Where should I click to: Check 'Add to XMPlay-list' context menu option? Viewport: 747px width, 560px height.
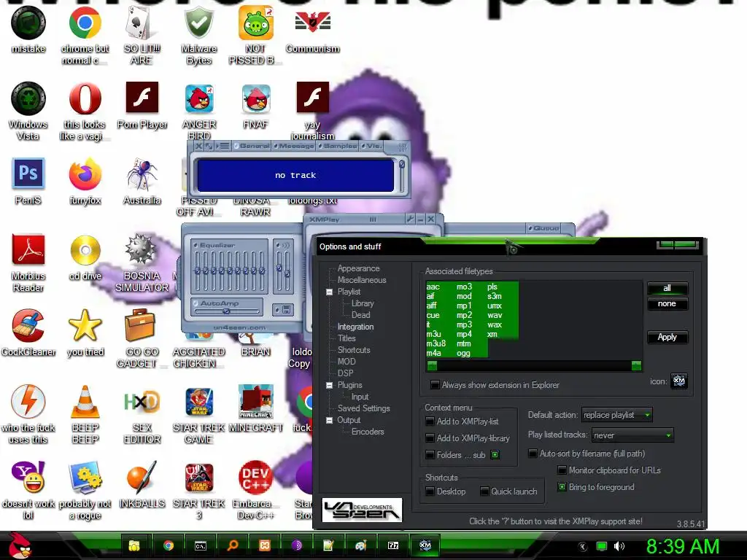pos(430,421)
